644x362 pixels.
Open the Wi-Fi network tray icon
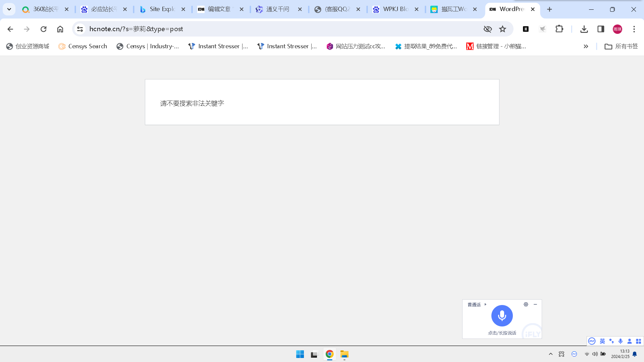coord(587,354)
